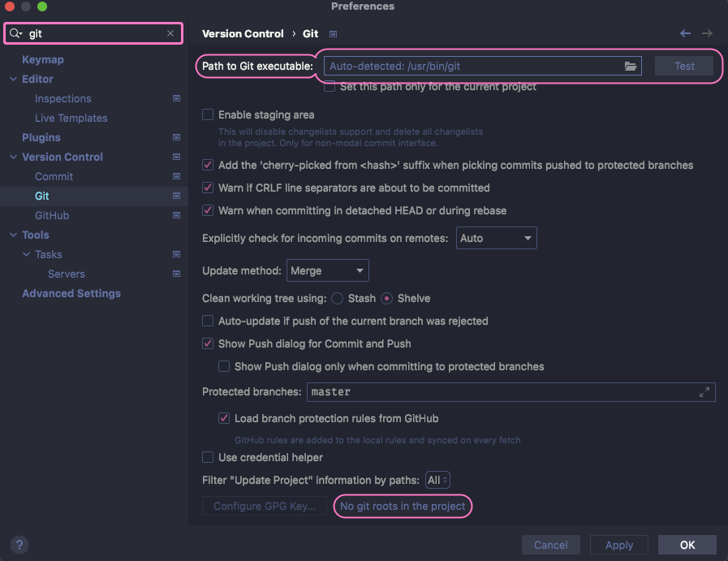Toggle warn on detached HEAD commit
The width and height of the screenshot is (728, 561).
coord(208,210)
